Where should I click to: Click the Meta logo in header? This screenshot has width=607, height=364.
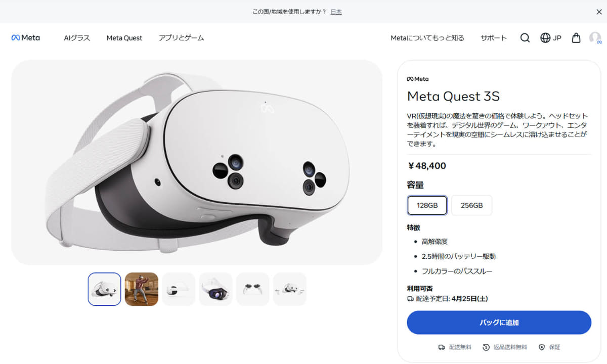click(26, 38)
